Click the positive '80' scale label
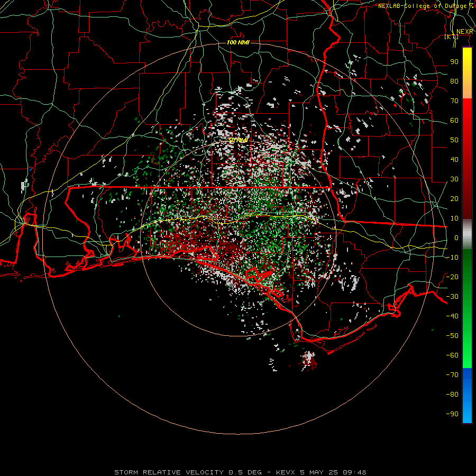The width and height of the screenshot is (476, 476). pyautogui.click(x=454, y=81)
